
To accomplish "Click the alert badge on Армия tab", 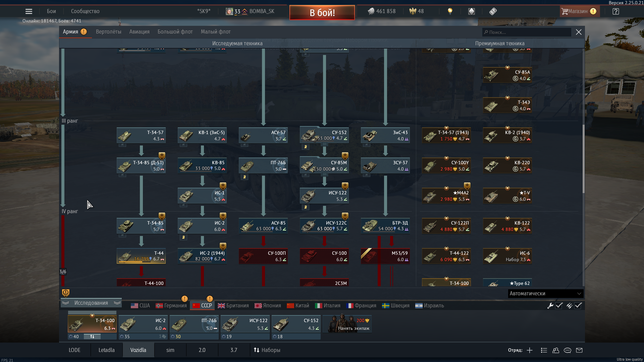I will click(x=84, y=32).
